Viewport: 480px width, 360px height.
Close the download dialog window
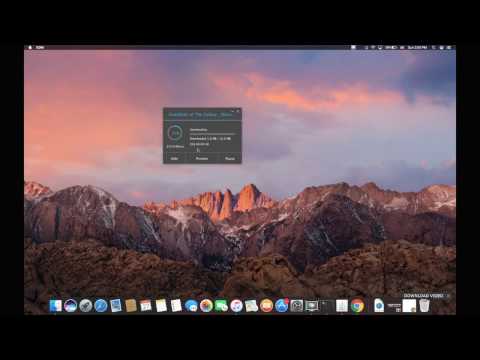[238, 111]
